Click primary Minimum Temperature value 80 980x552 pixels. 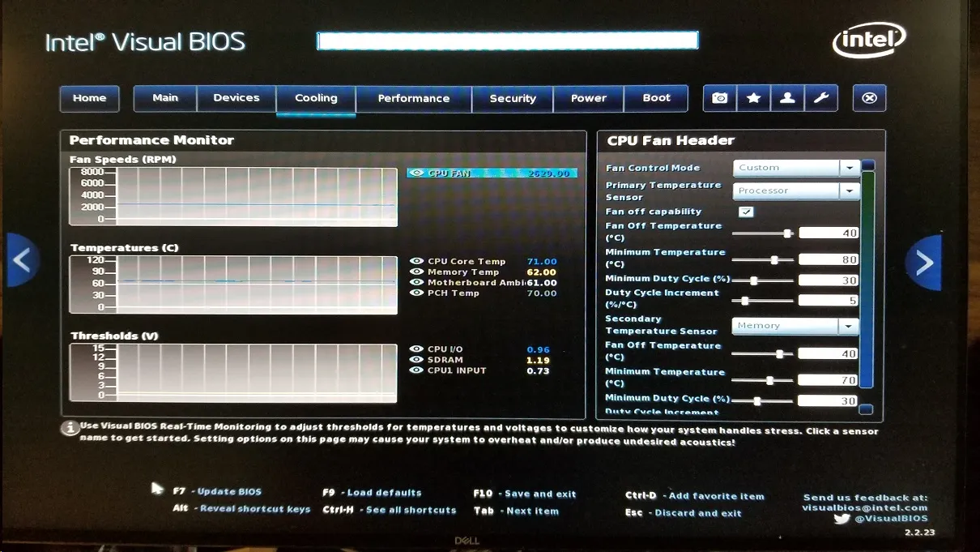[829, 260]
